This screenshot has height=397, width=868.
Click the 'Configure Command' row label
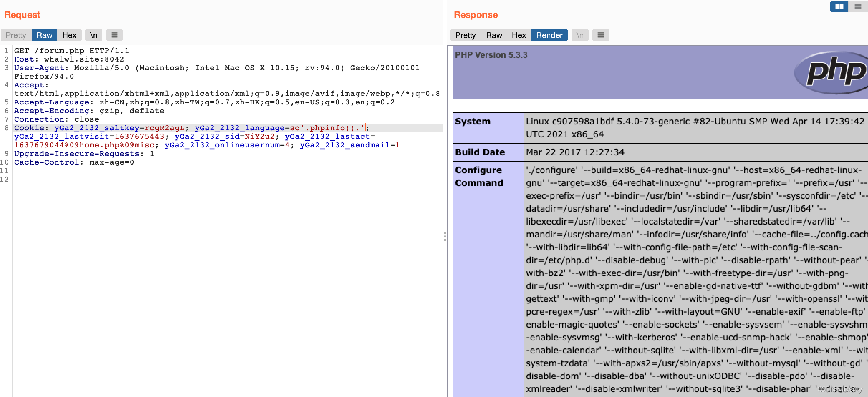pyautogui.click(x=479, y=176)
